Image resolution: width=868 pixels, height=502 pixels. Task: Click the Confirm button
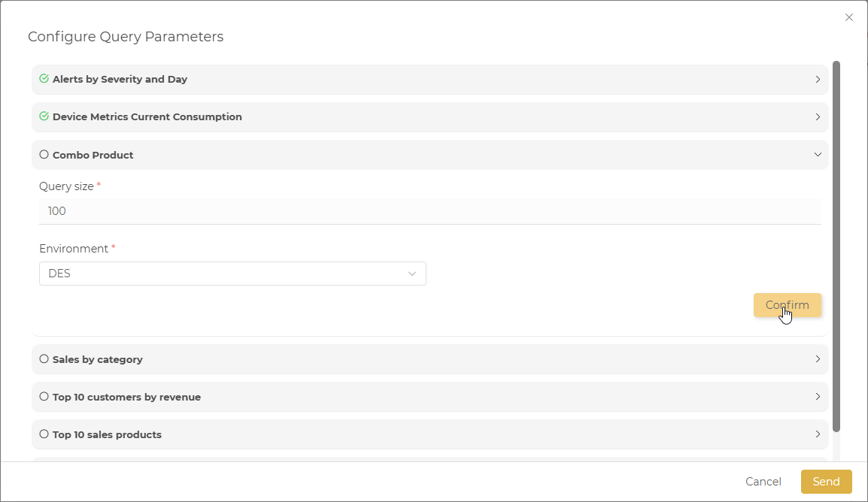(787, 305)
